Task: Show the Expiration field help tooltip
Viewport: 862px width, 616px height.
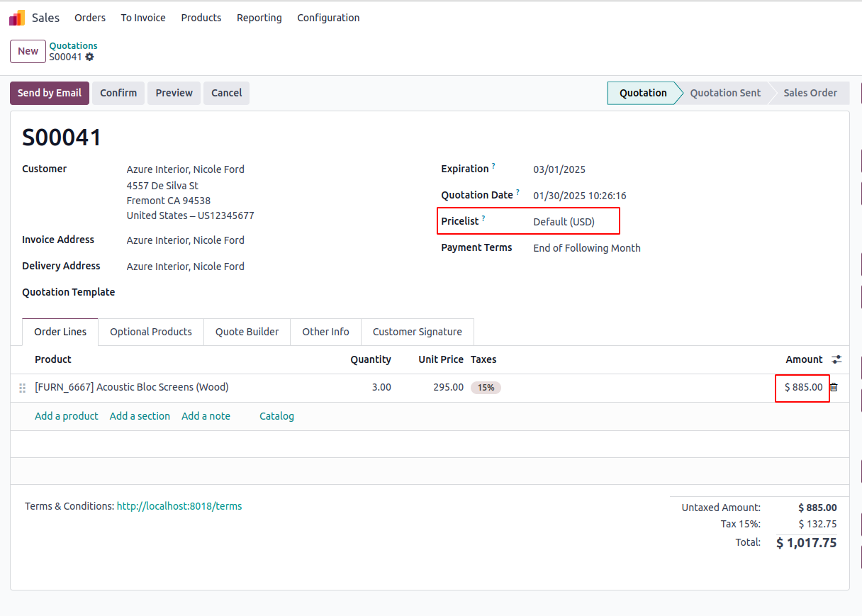Action: coord(493,167)
